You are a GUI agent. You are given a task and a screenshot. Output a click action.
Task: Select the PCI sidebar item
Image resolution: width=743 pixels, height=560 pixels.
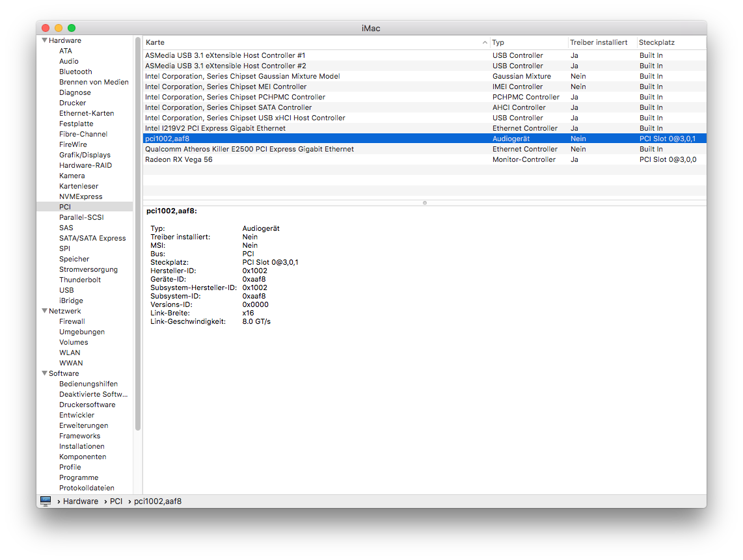(85, 207)
